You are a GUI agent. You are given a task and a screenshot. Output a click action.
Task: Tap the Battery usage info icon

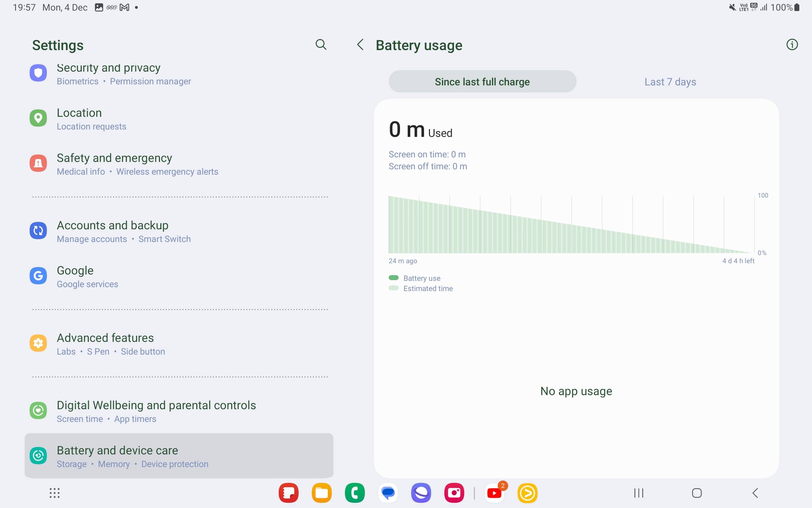click(x=792, y=45)
